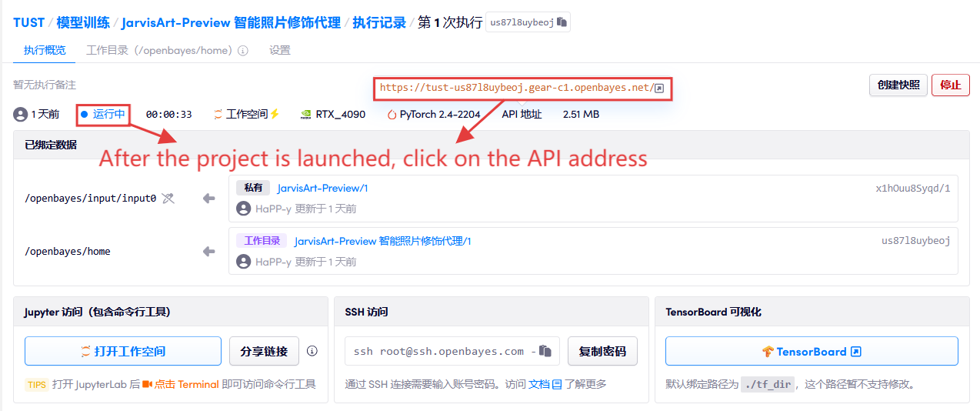Click the read-only icon next to input0 path
Viewport: 980px width, 411px height.
coord(168,199)
